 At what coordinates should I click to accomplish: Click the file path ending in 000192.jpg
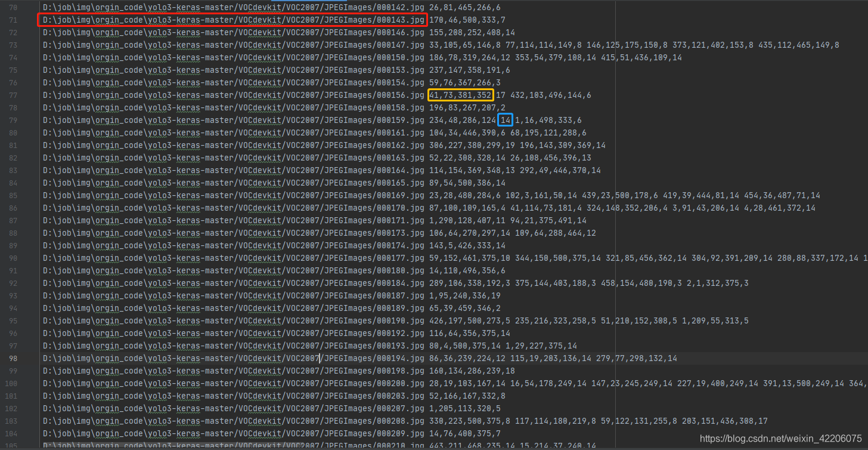[234, 334]
